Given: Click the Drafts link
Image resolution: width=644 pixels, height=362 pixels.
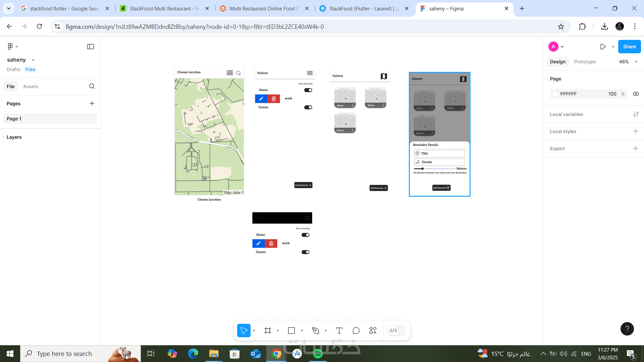Looking at the screenshot, I should [13, 69].
